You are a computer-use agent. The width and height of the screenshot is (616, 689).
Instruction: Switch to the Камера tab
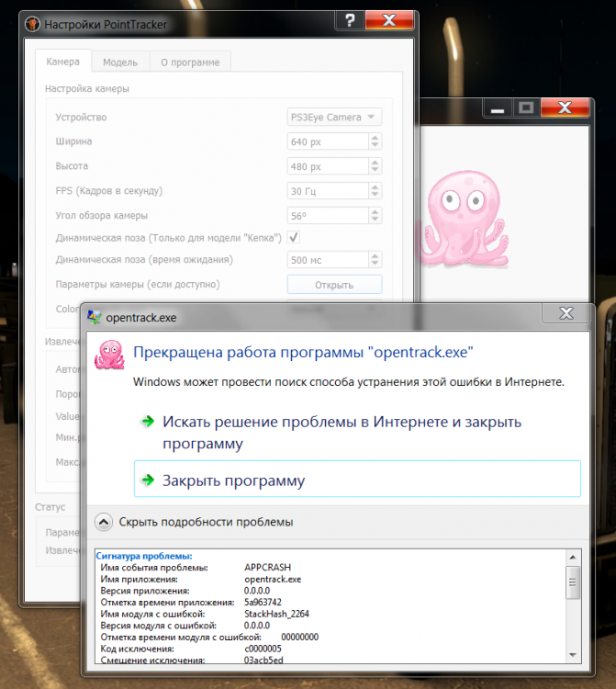(62, 62)
